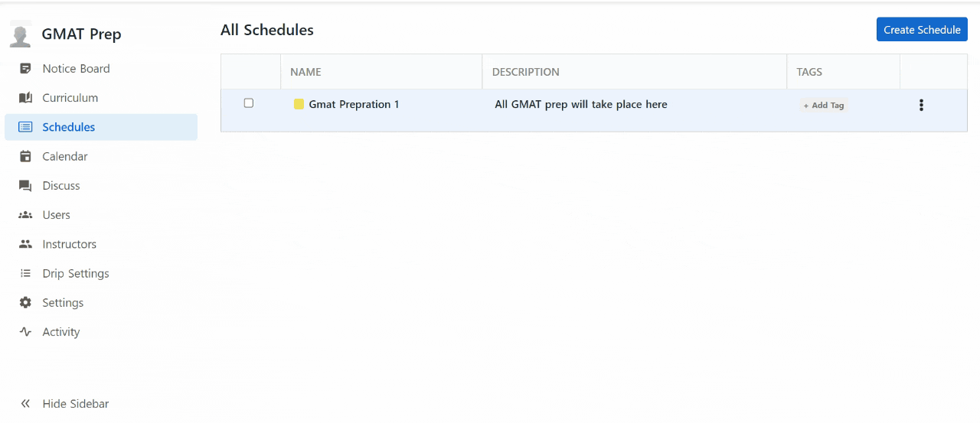Click the Activity pulse icon
The height and width of the screenshot is (423, 980).
tap(25, 332)
